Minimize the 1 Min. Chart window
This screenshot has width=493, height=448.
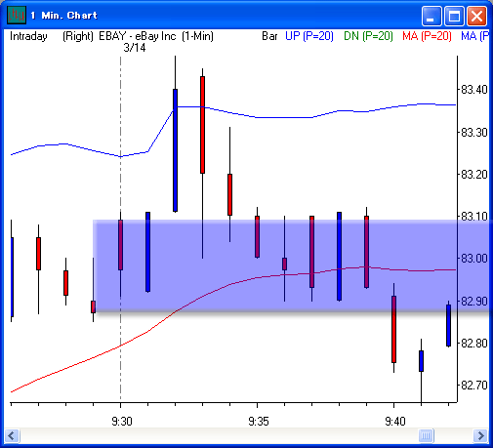[431, 16]
